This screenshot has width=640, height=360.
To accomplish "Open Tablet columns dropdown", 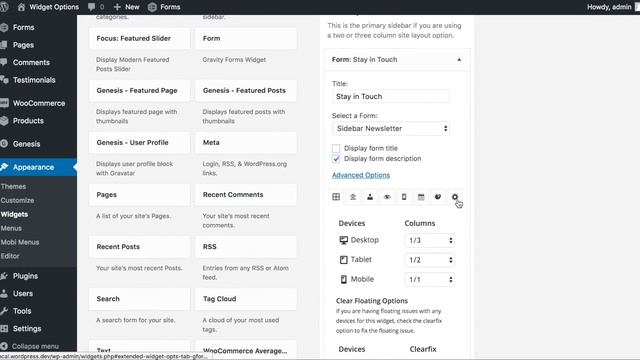I will 429,260.
